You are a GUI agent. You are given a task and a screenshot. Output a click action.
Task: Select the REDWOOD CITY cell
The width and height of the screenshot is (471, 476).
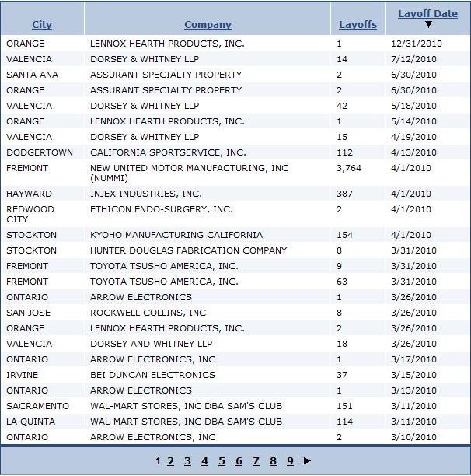click(x=30, y=215)
